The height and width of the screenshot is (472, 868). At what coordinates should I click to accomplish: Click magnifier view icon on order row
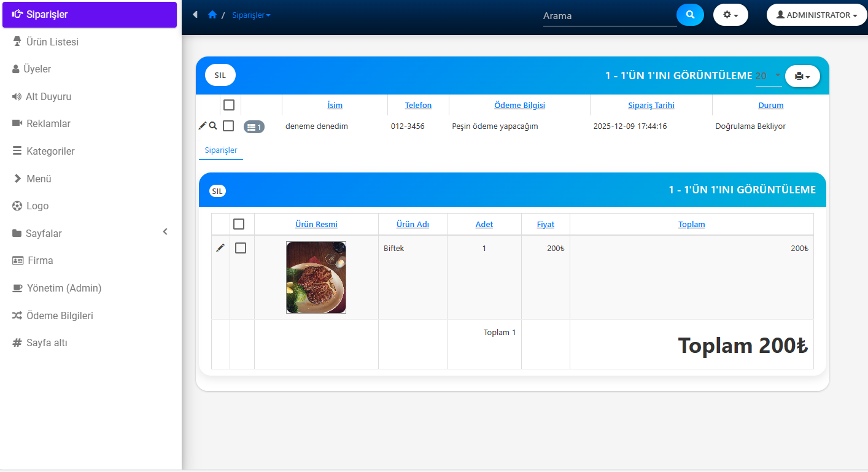click(213, 126)
